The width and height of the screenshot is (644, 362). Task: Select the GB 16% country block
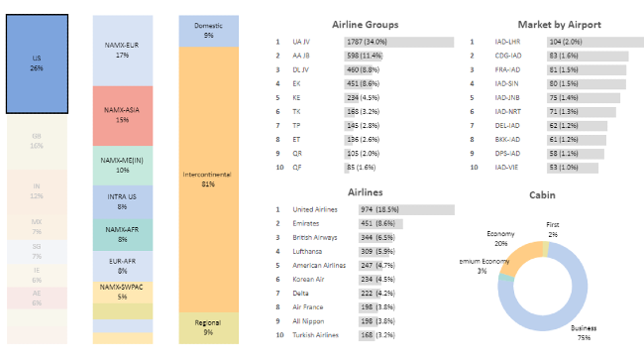(x=37, y=142)
